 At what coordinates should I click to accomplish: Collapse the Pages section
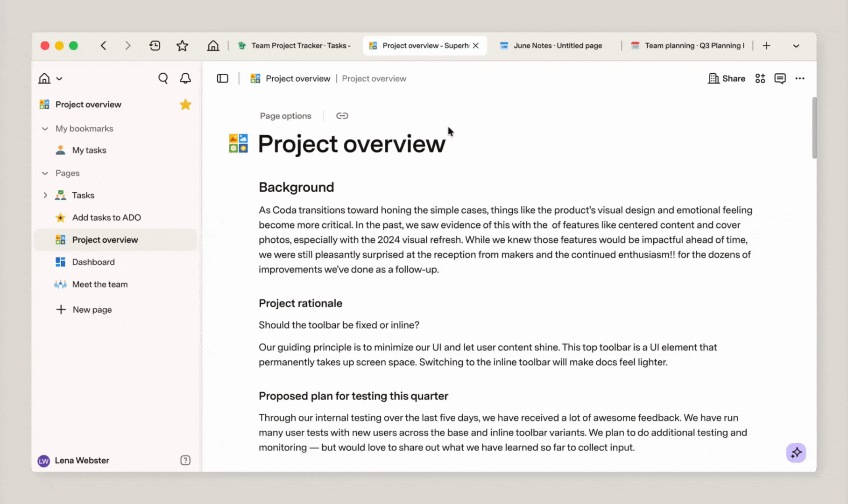pos(45,173)
